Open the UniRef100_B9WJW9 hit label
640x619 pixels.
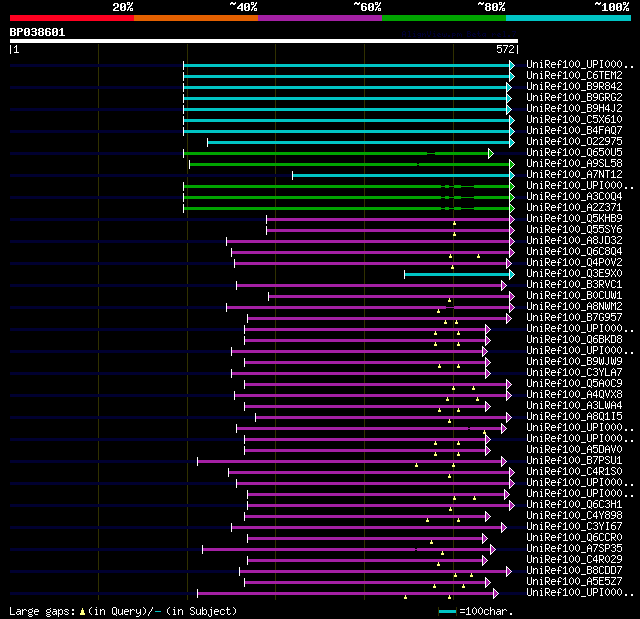click(x=574, y=362)
